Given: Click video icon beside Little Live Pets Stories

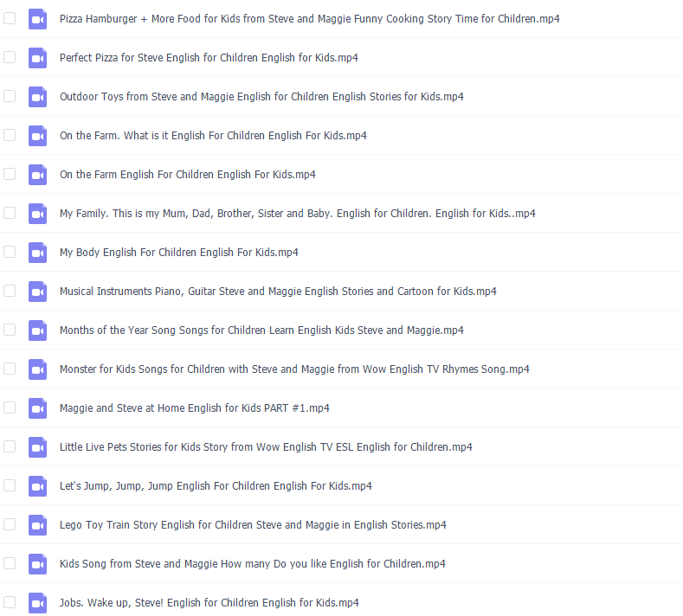Looking at the screenshot, I should [37, 447].
